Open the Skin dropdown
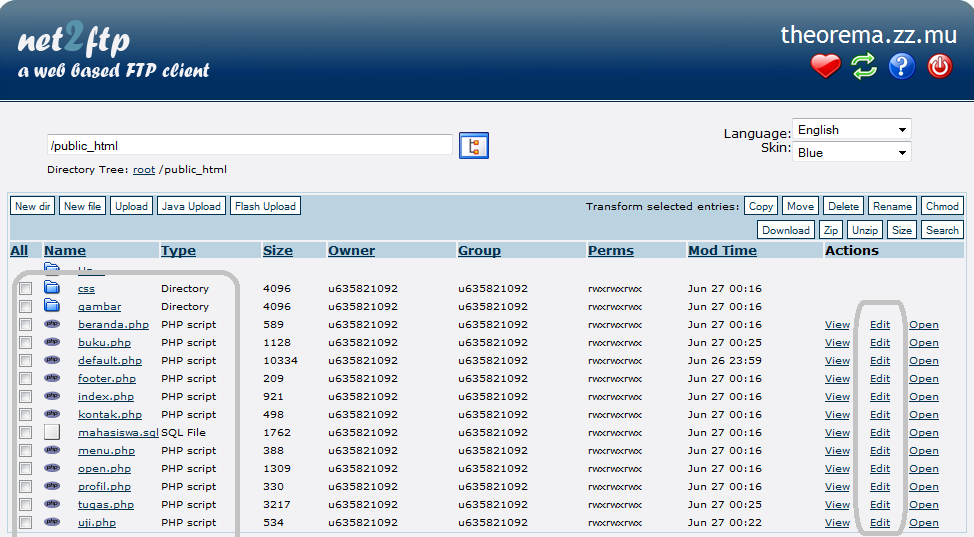974x537 pixels. (x=852, y=152)
